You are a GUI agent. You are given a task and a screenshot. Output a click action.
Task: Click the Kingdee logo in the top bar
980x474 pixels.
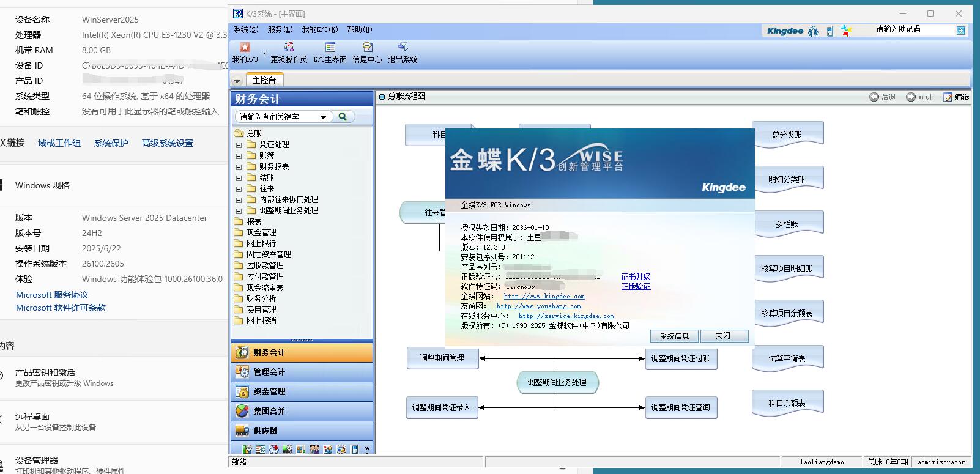point(785,31)
